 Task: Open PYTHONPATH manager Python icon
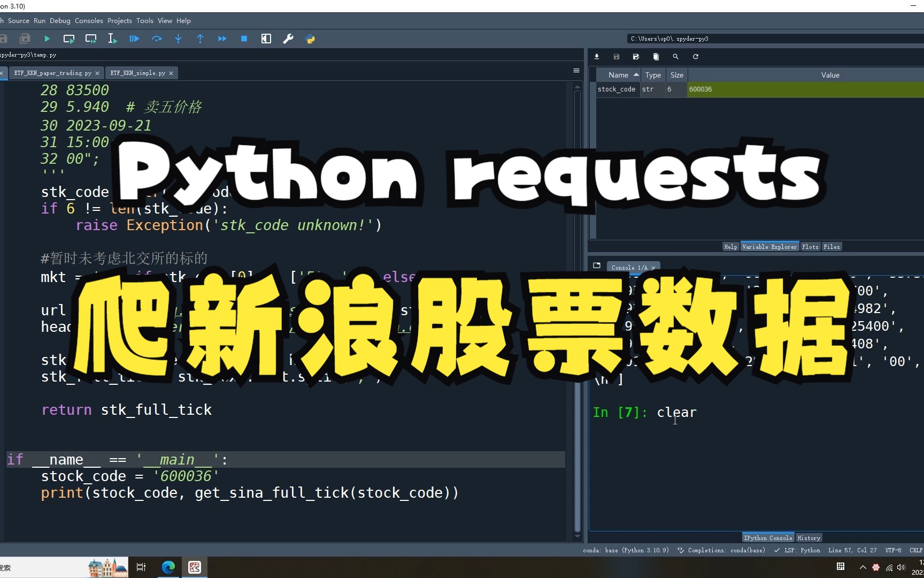pyautogui.click(x=310, y=39)
